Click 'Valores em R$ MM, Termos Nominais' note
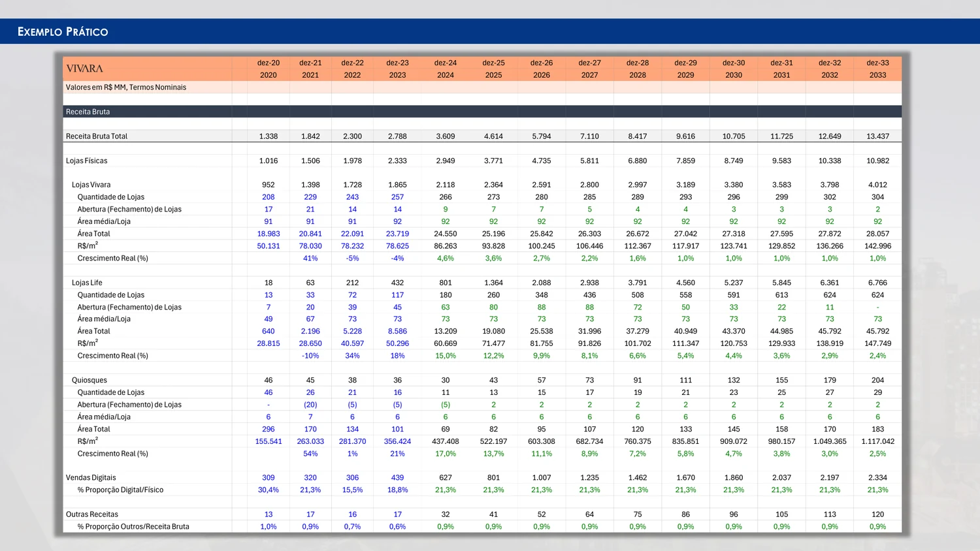The width and height of the screenshot is (980, 551). click(126, 87)
